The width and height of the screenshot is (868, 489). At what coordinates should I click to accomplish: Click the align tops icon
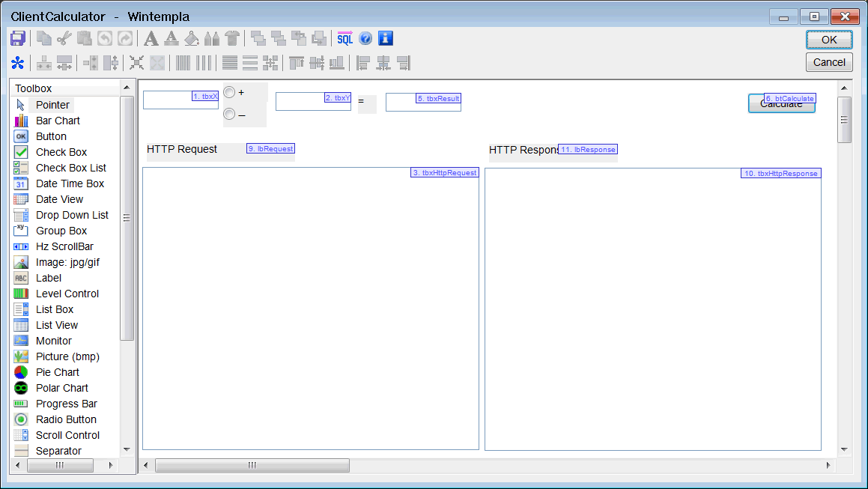pyautogui.click(x=296, y=63)
